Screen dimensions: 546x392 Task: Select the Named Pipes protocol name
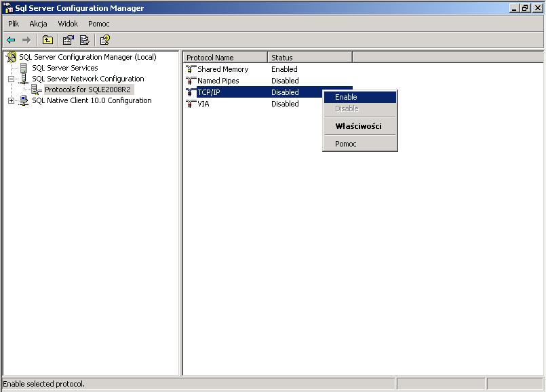[x=218, y=81]
